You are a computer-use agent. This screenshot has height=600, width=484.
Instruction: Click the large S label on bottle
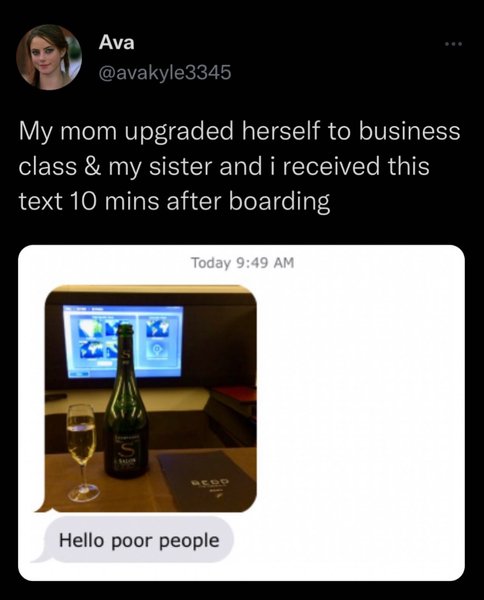click(126, 447)
